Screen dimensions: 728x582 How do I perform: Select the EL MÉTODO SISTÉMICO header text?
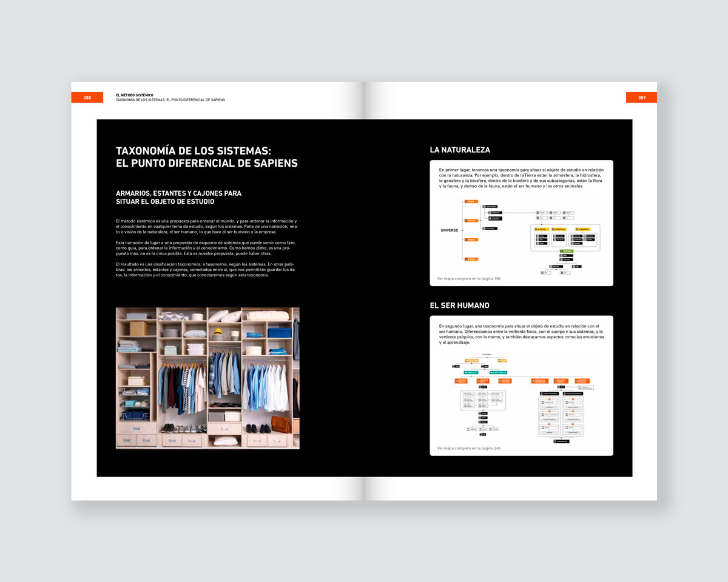pos(134,95)
